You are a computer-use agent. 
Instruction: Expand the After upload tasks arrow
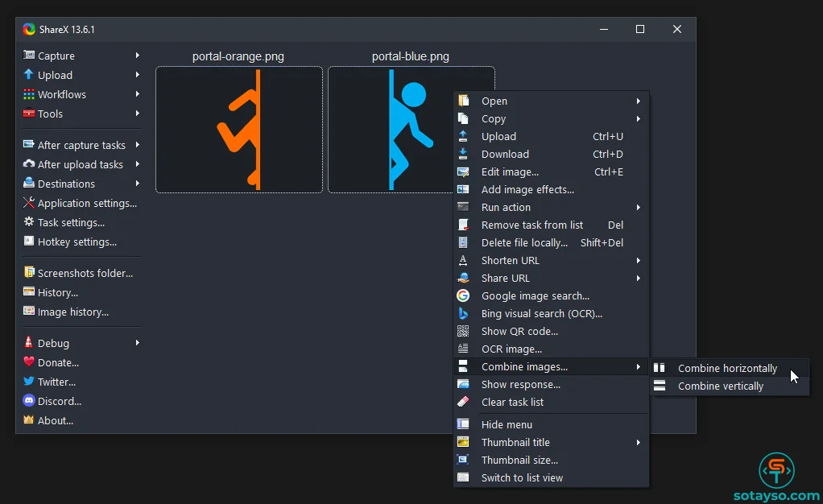tap(138, 163)
